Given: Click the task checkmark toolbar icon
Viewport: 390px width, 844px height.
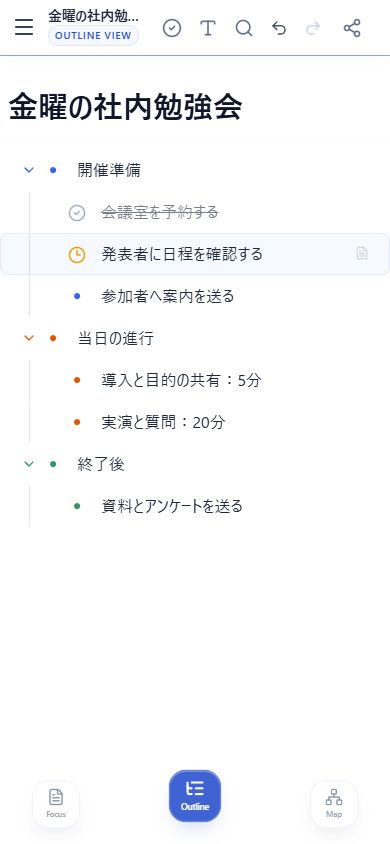Looking at the screenshot, I should [x=172, y=28].
